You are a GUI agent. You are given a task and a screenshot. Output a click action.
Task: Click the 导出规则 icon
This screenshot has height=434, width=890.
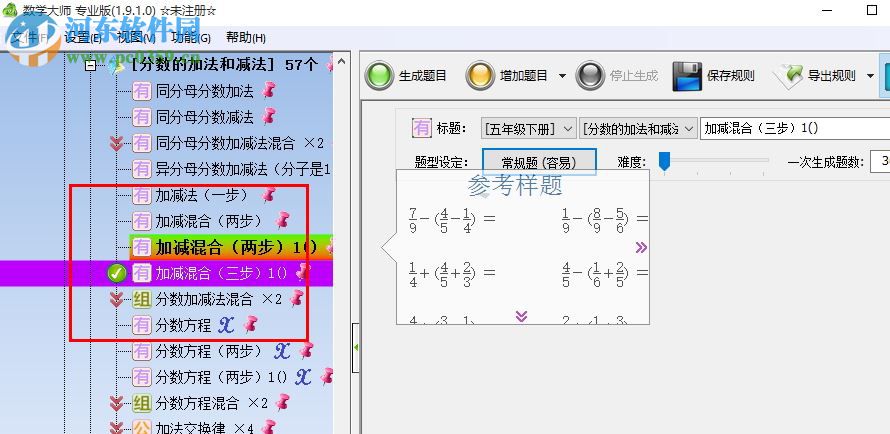(x=788, y=76)
